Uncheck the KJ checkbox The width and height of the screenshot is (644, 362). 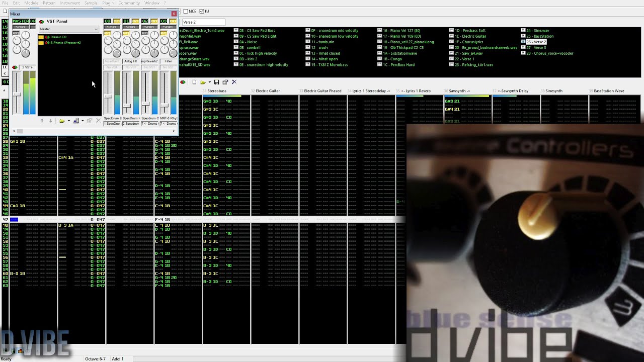(x=202, y=11)
